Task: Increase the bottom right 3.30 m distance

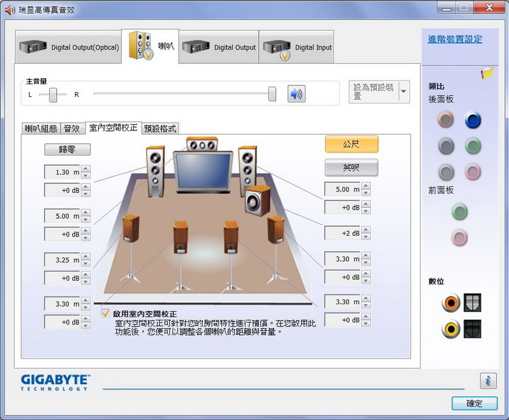Action: [x=366, y=298]
